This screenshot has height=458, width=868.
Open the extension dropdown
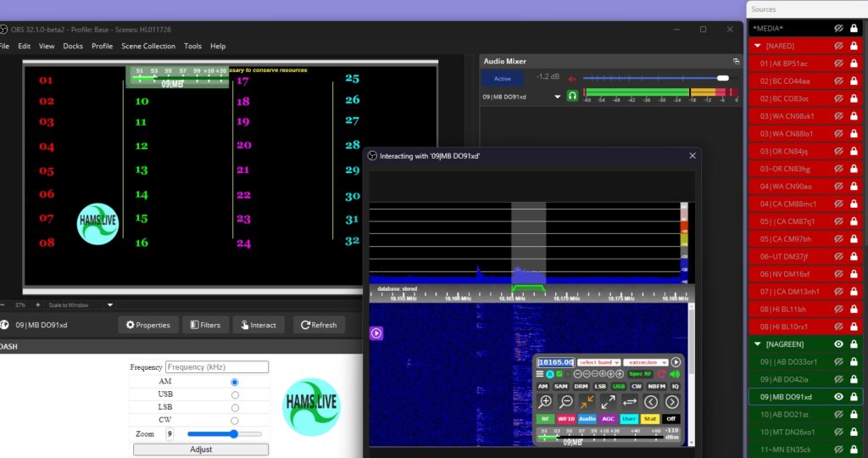(645, 362)
